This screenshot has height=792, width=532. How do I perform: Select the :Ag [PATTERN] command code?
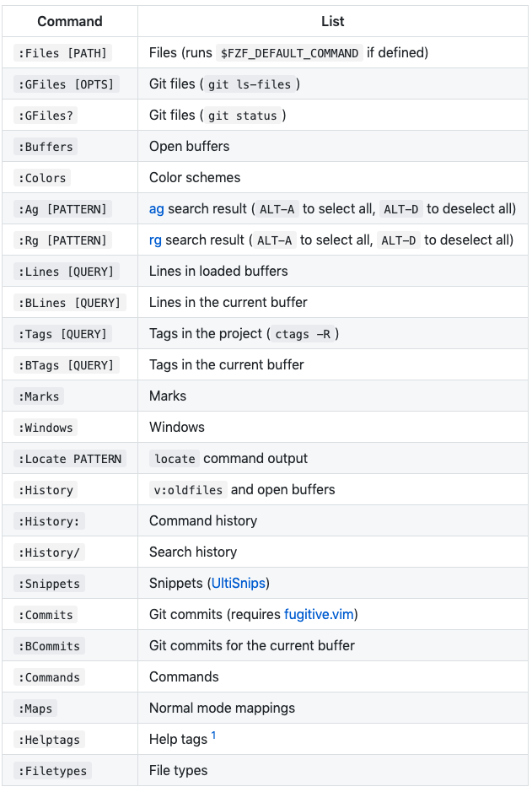[x=62, y=209]
